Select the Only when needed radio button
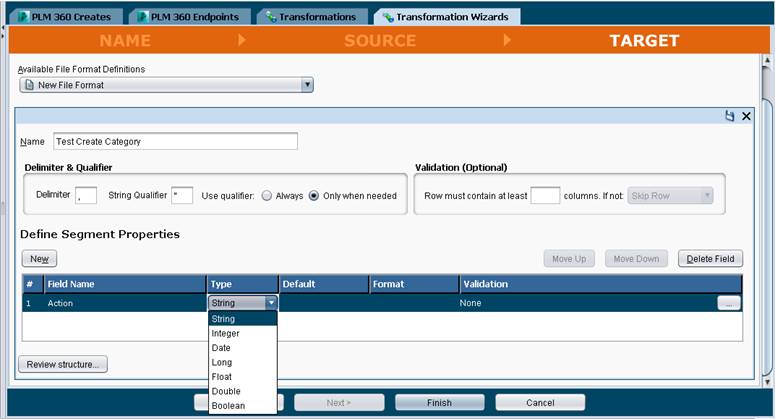 click(314, 196)
